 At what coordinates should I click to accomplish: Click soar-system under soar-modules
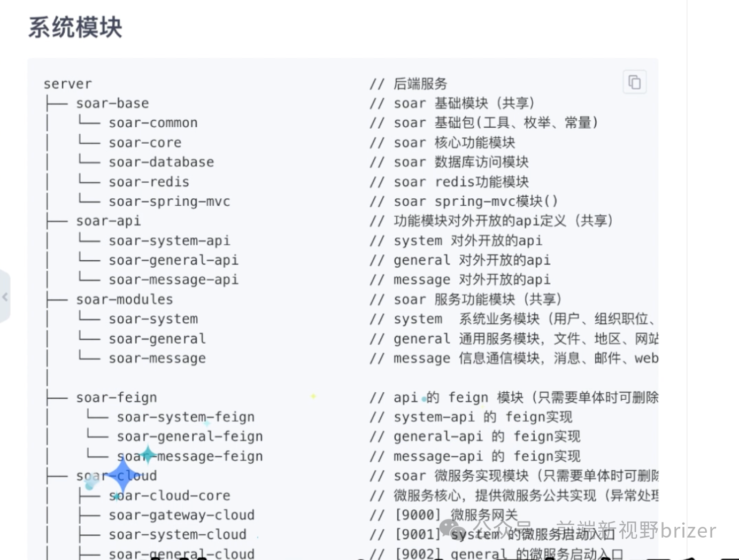tap(152, 318)
